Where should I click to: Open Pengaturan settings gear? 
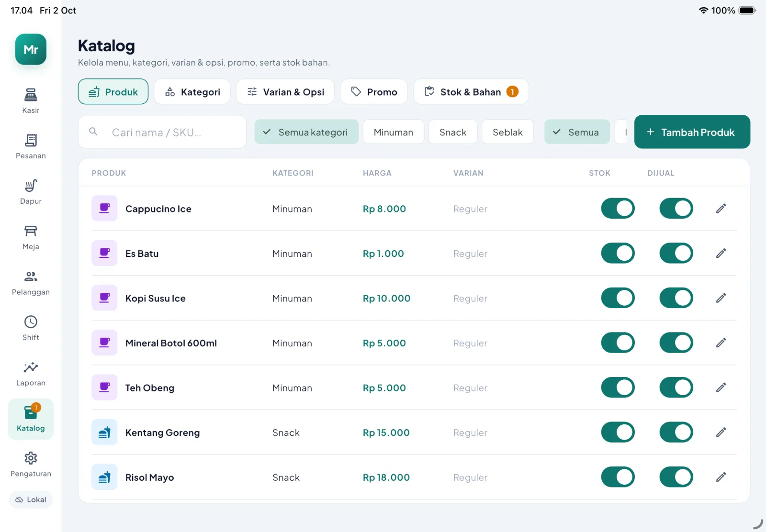click(31, 458)
